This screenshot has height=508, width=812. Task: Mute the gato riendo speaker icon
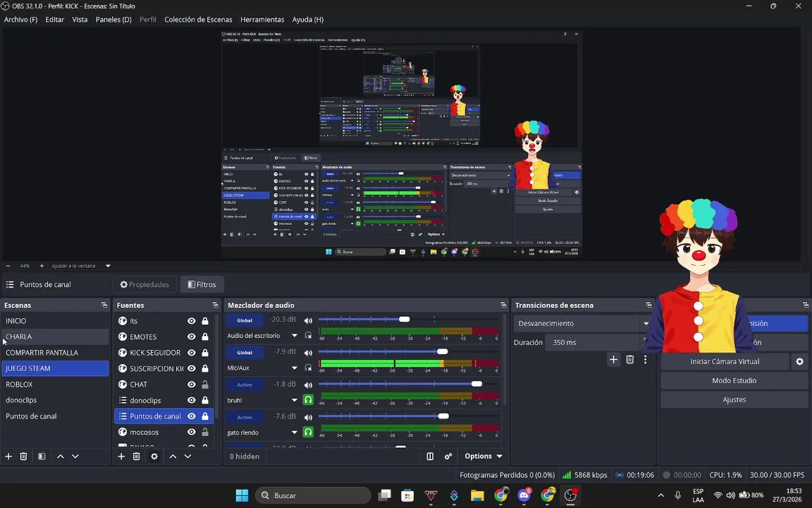[308, 417]
